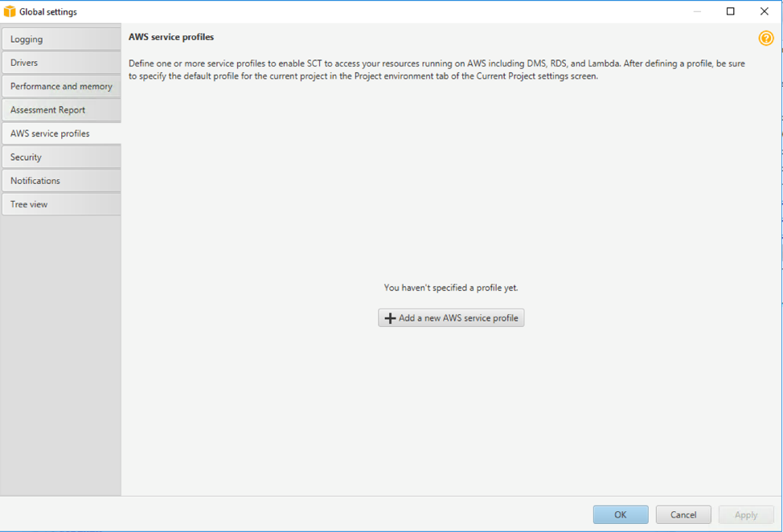Show the Tree view settings
The image size is (783, 532).
pos(61,204)
